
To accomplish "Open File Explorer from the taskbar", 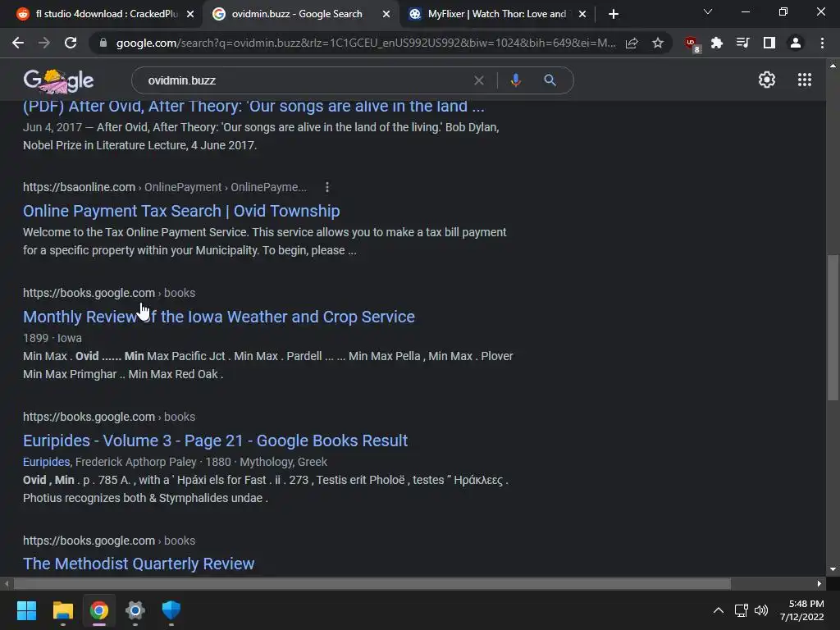I will coord(62,610).
